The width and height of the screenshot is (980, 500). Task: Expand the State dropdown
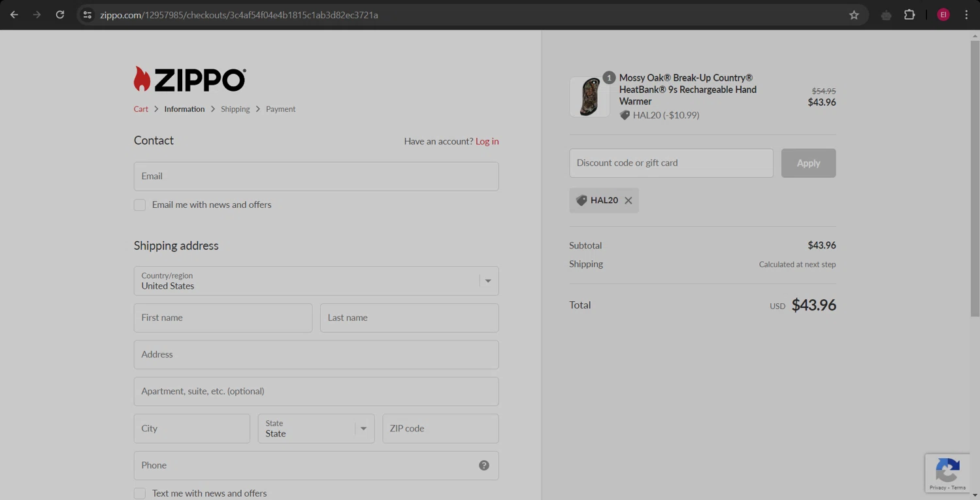pyautogui.click(x=316, y=429)
